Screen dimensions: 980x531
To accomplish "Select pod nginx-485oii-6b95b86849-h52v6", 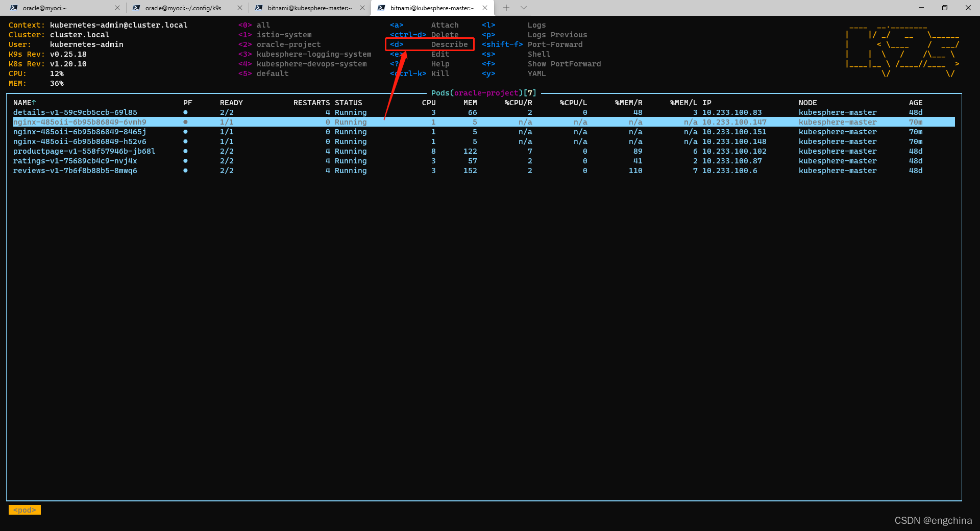I will [x=80, y=141].
